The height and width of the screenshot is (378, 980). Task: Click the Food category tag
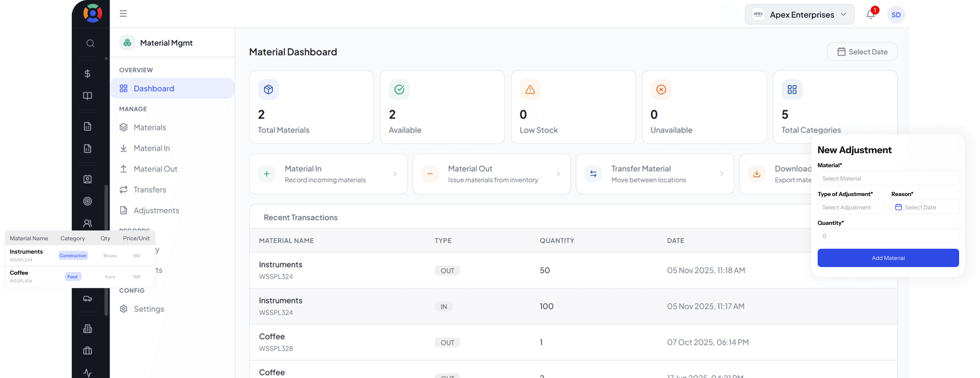click(73, 277)
